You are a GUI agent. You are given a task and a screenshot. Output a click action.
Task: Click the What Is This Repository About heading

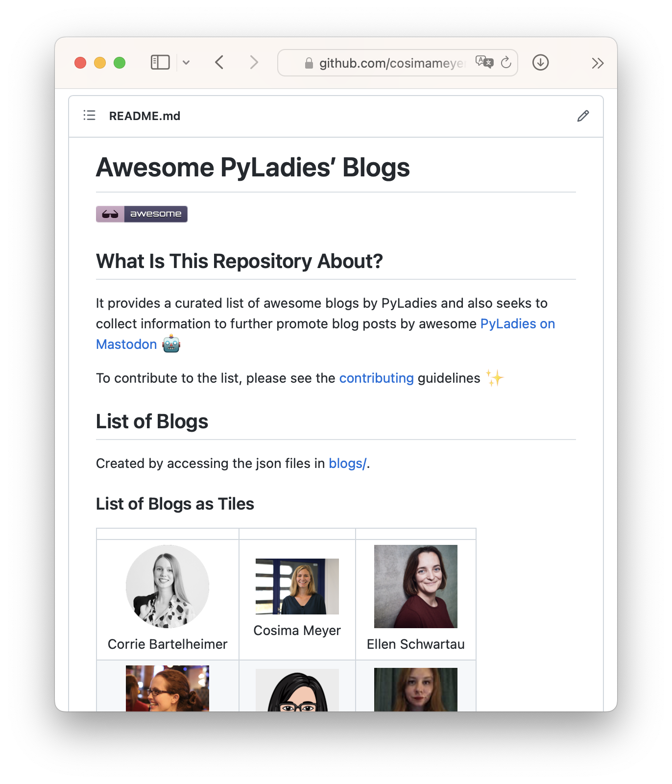(239, 261)
